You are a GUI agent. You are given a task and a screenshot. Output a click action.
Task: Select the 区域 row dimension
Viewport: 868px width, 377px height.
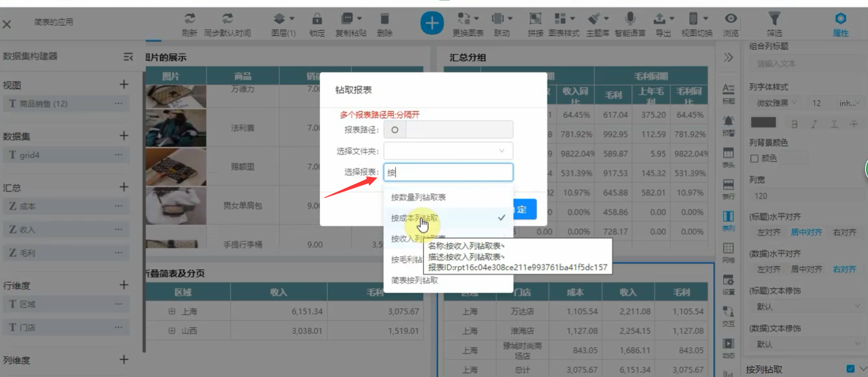[66, 305]
